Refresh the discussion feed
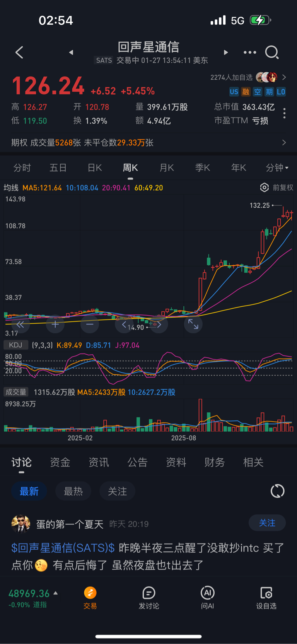The width and height of the screenshot is (297, 644). [277, 491]
